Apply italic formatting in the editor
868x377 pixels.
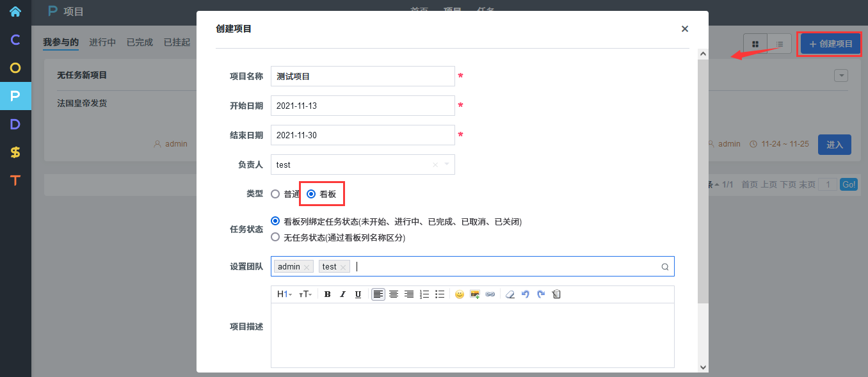click(x=342, y=294)
